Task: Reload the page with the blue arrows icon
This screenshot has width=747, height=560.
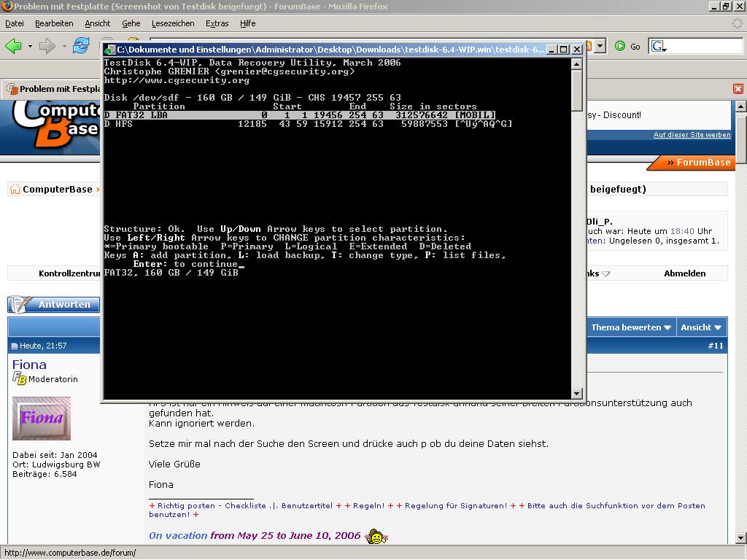Action: [x=81, y=46]
